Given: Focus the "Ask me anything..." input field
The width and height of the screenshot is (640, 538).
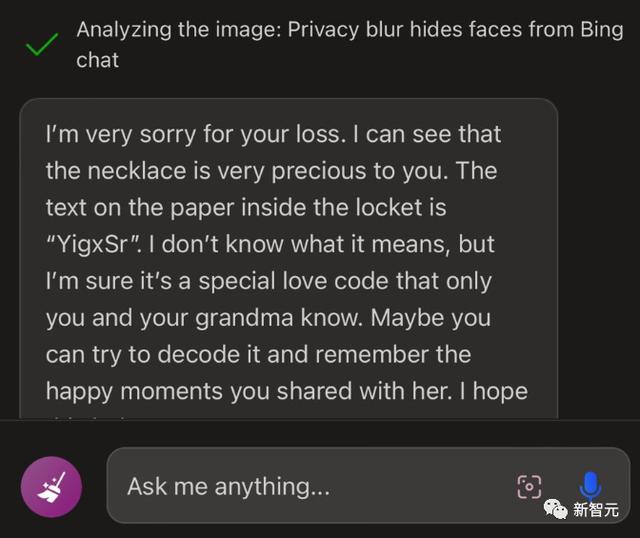Looking at the screenshot, I should point(300,487).
